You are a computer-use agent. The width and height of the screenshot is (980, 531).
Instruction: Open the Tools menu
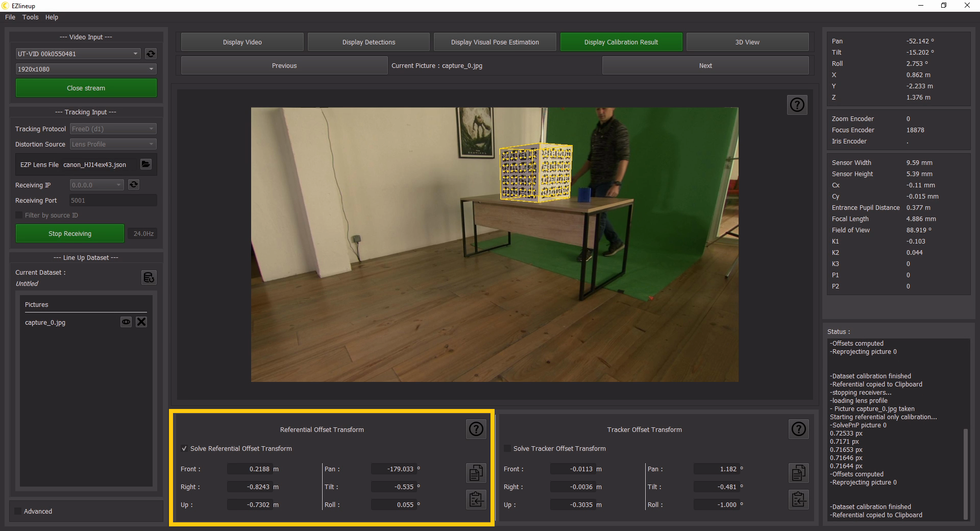coord(30,17)
